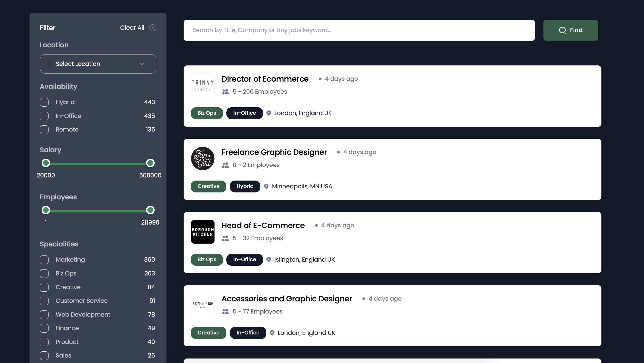Enable the Remote availability checkbox
This screenshot has width=644, height=363.
pos(44,129)
